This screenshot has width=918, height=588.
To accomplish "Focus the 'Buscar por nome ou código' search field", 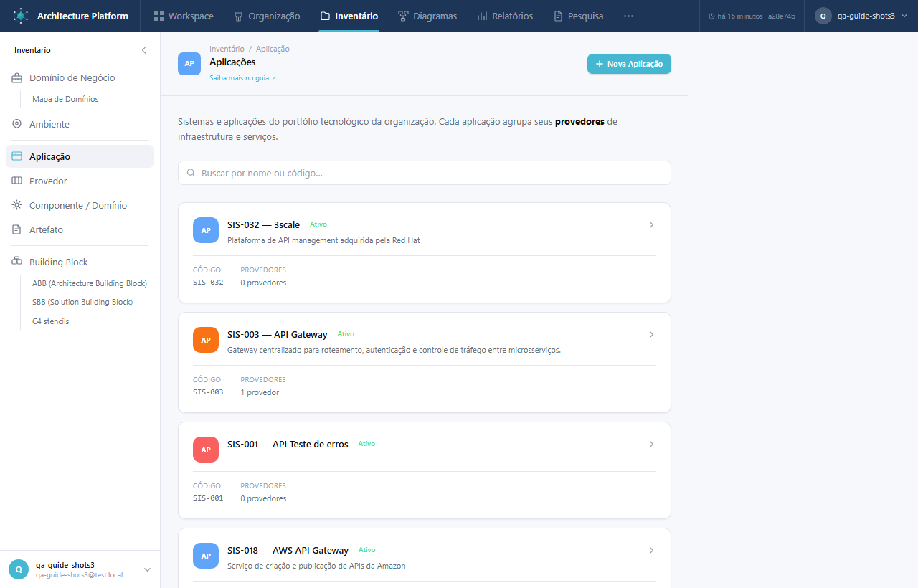I will click(x=425, y=173).
